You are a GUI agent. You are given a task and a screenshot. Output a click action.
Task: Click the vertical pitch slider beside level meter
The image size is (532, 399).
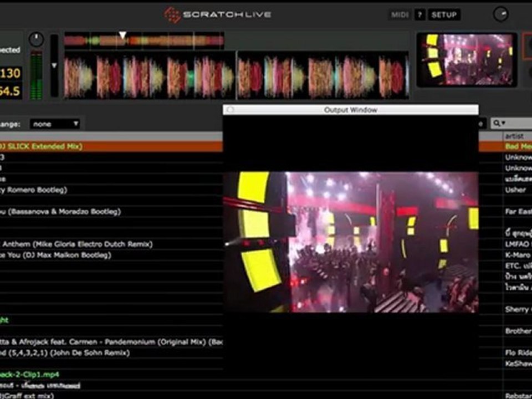click(54, 65)
